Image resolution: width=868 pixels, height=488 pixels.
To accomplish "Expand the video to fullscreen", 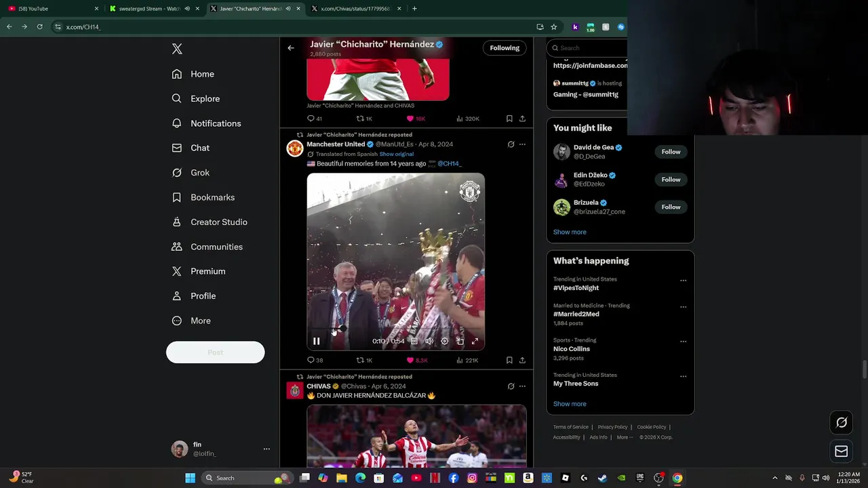I will [x=475, y=341].
